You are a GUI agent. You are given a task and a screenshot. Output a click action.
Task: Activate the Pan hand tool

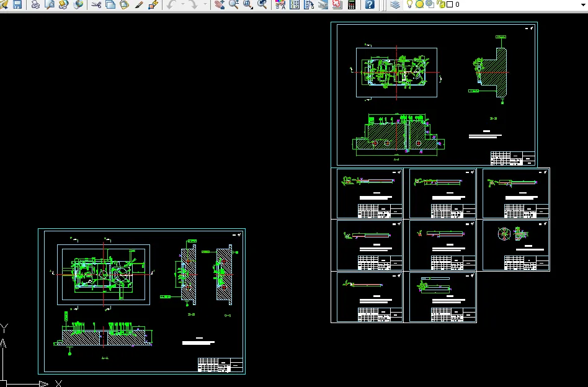click(220, 4)
